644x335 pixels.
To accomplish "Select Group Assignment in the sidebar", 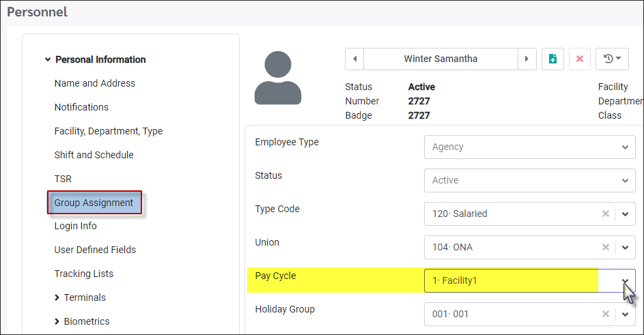I will pyautogui.click(x=94, y=203).
